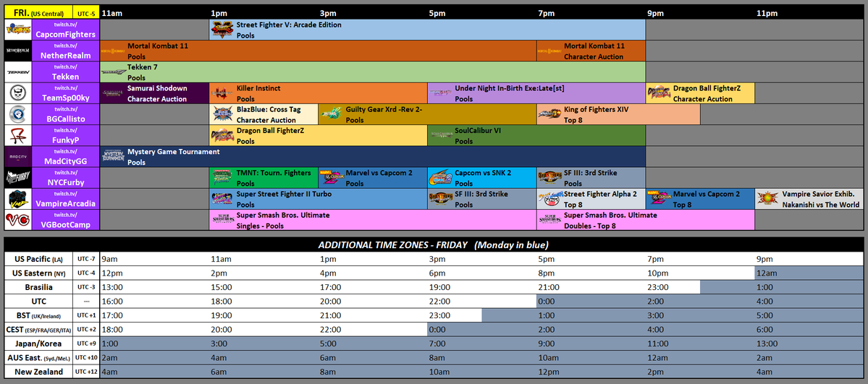
Task: Select NYCFurby SF III: 3rd Strike Pools block
Action: (x=591, y=178)
